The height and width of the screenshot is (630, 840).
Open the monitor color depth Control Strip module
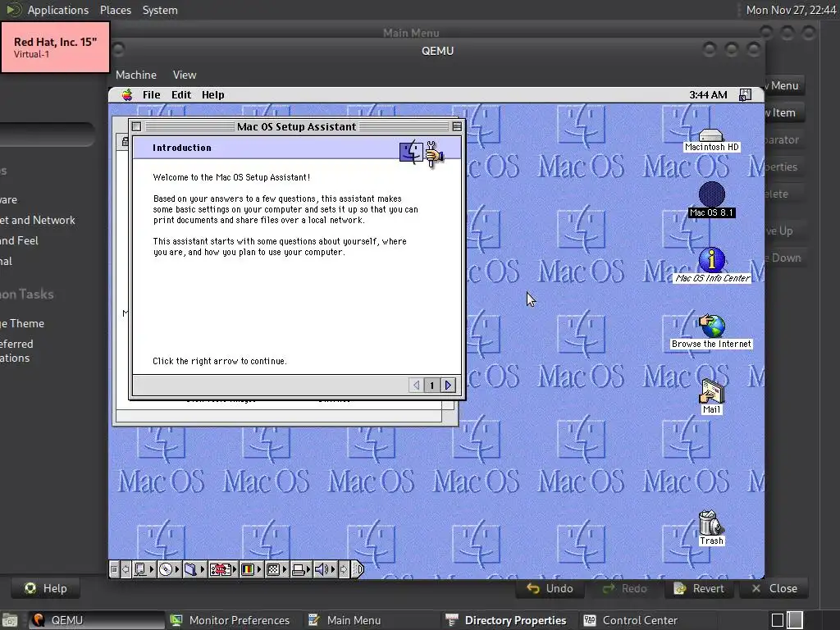click(251, 569)
